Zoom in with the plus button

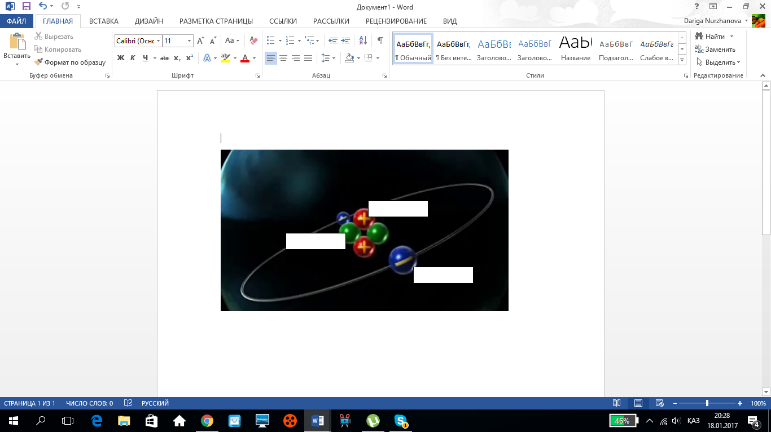[740, 403]
